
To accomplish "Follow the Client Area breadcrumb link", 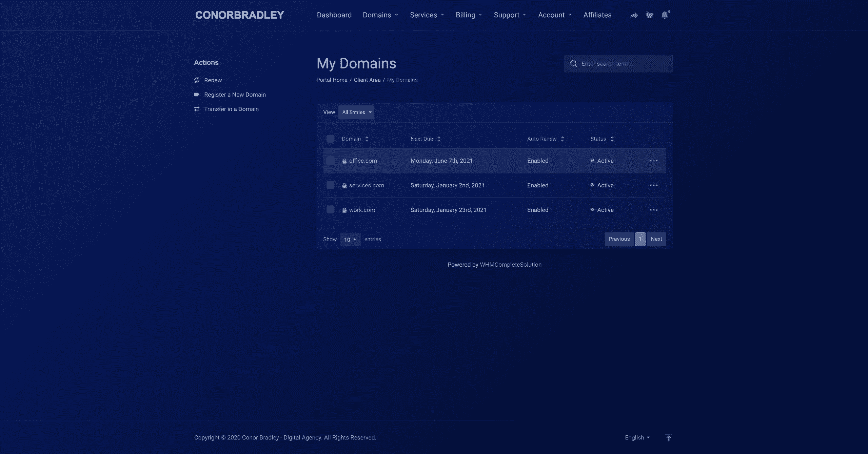I will pyautogui.click(x=367, y=80).
